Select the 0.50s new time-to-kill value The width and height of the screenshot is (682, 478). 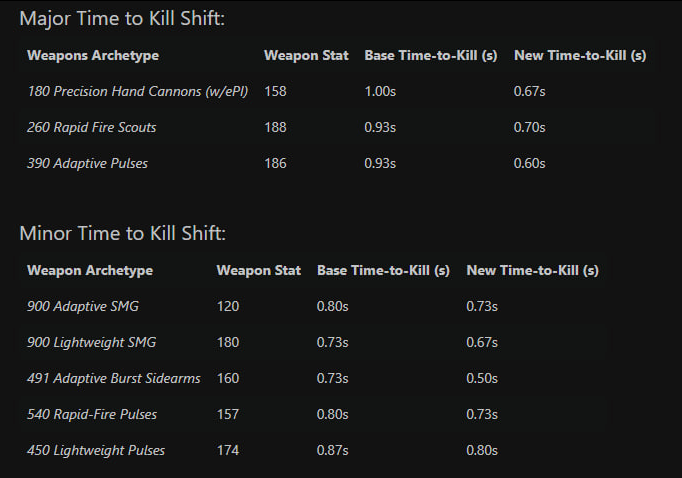pyautogui.click(x=482, y=378)
